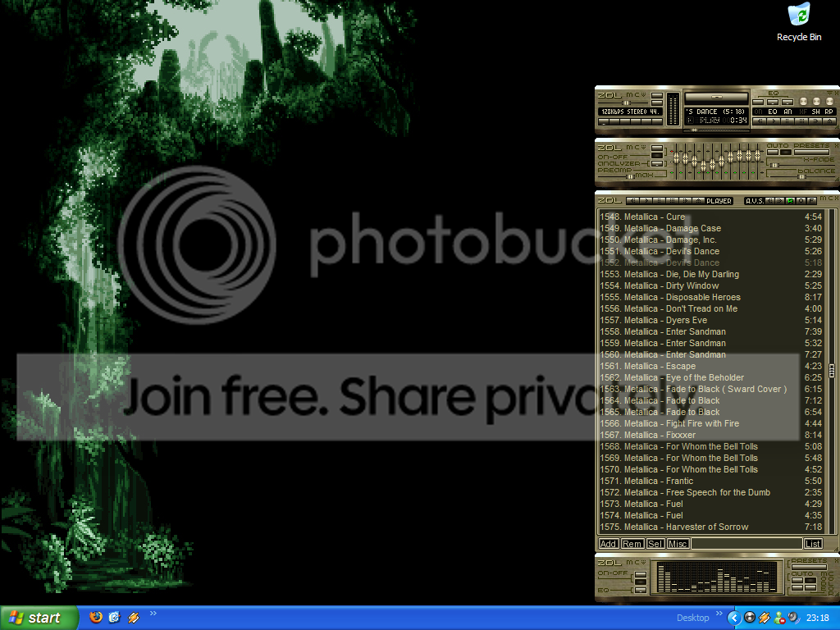Screen dimensions: 840x630
Task: Toggle SH shuffle indicator in main player
Action: click(816, 112)
